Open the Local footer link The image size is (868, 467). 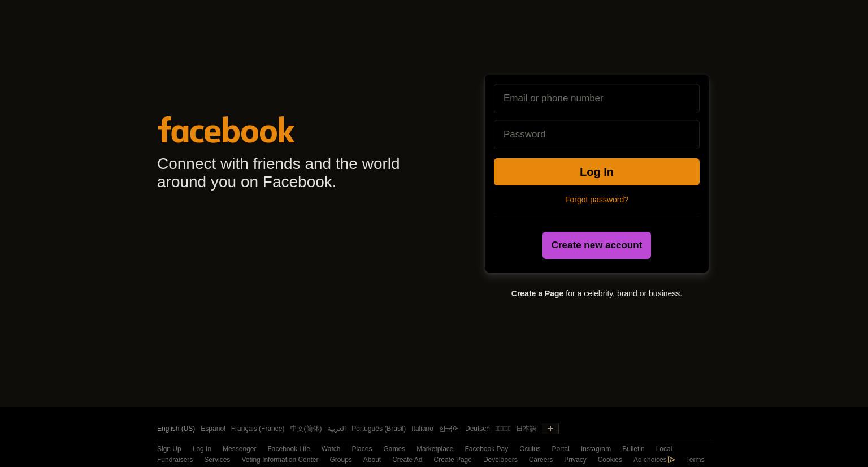click(663, 449)
